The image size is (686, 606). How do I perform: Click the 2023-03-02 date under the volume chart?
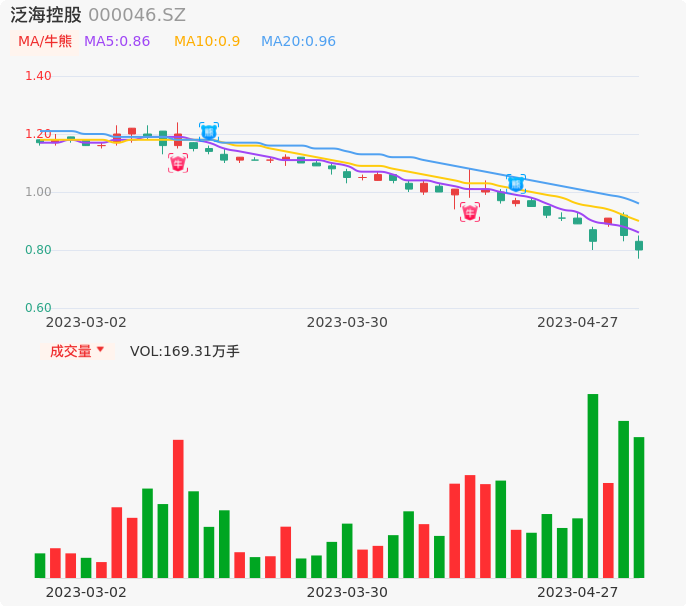(x=86, y=592)
